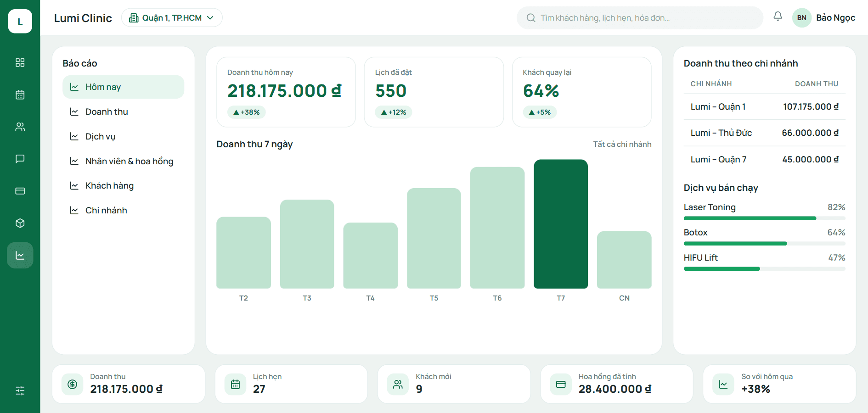This screenshot has width=868, height=413.
Task: Click the Hoa hồng đã tính card icon
Action: (561, 385)
